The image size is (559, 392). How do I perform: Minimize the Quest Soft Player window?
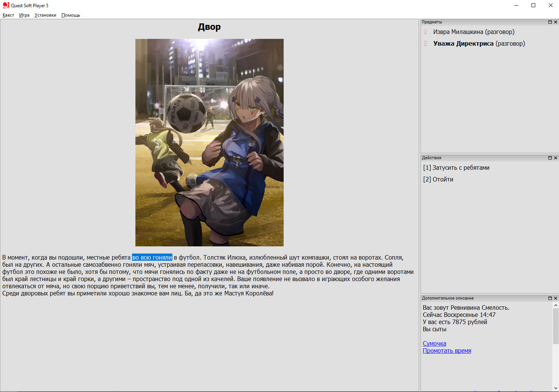click(x=516, y=5)
